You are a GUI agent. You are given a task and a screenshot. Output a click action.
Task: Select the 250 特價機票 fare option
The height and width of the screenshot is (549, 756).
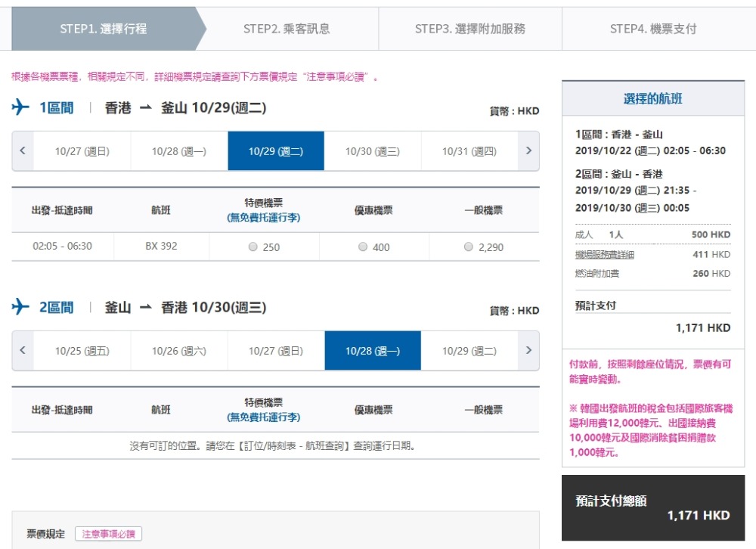click(253, 247)
